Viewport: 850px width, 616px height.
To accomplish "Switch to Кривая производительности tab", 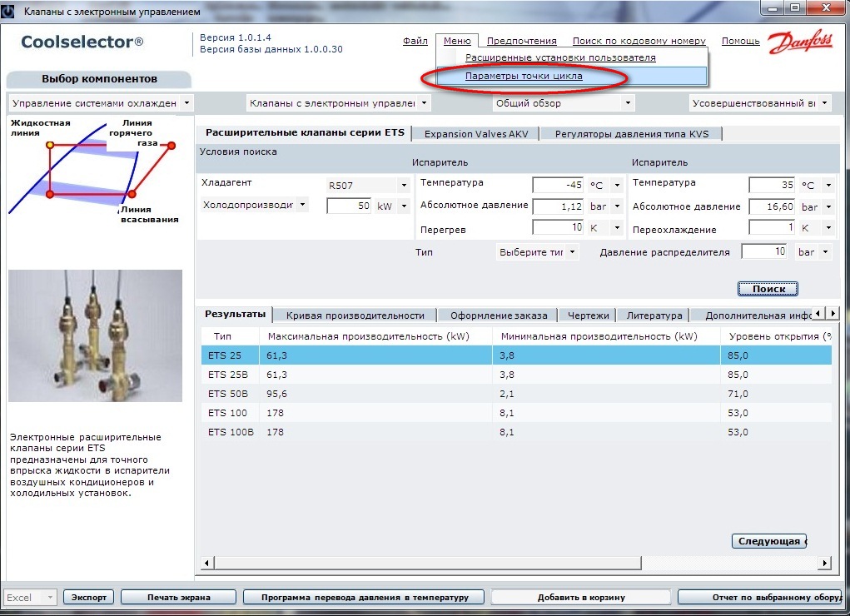I will [x=355, y=315].
